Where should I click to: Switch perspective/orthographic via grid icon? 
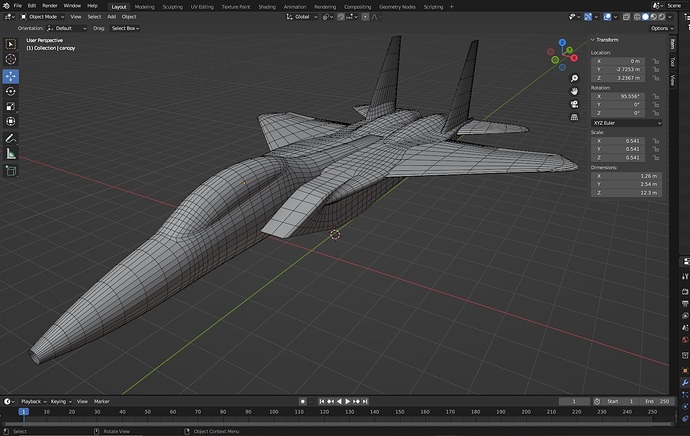[x=574, y=117]
